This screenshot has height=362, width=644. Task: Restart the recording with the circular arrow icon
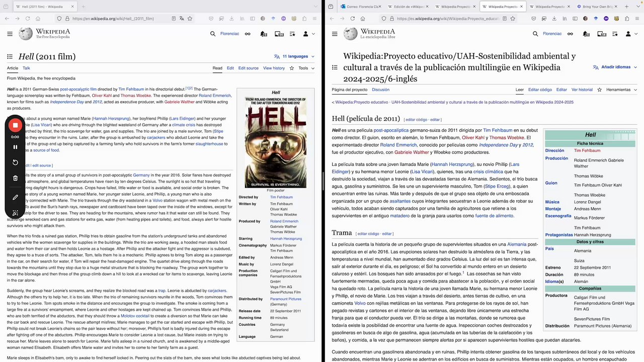[15, 162]
